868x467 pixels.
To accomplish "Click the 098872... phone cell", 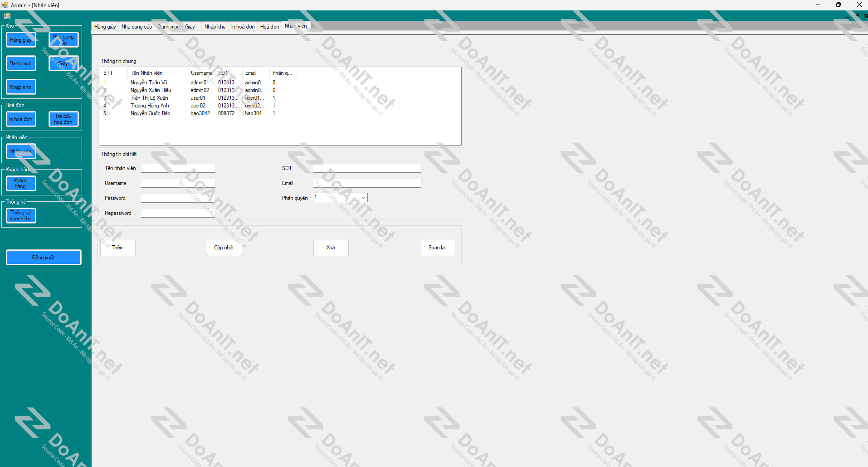I will pyautogui.click(x=228, y=113).
